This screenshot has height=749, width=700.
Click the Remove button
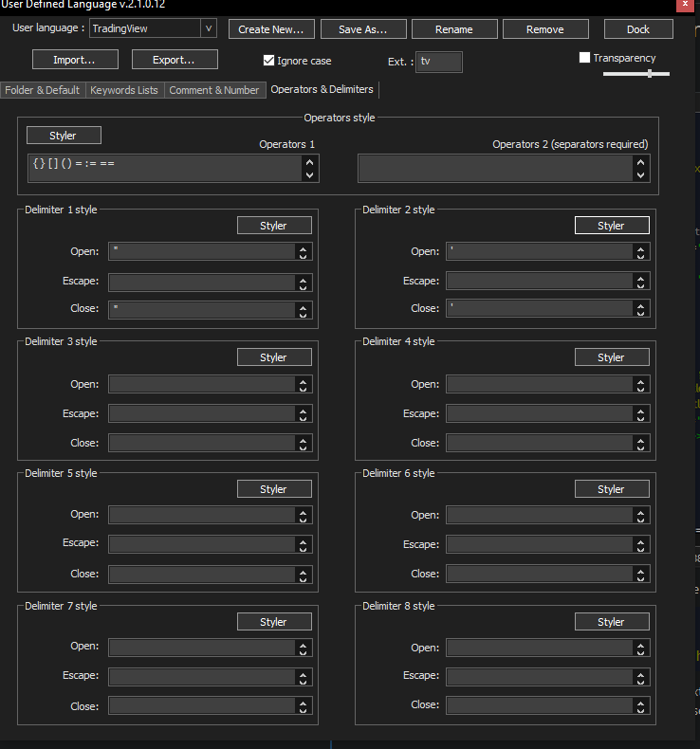click(545, 29)
